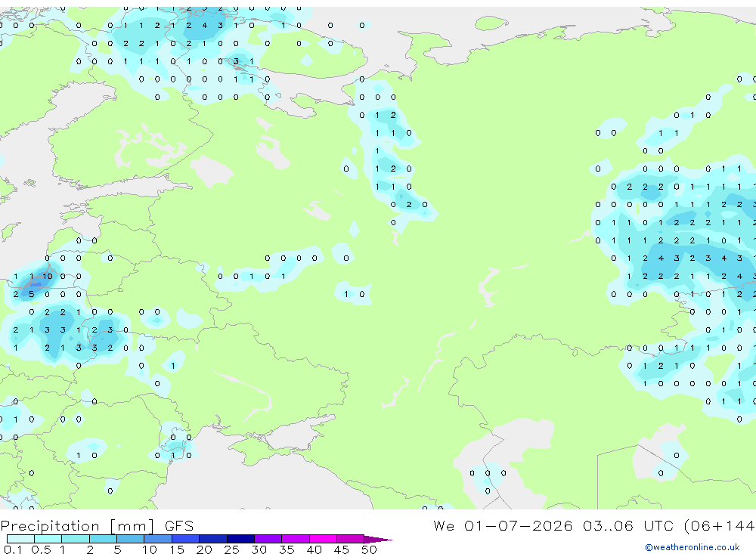This screenshot has width=756, height=554.
Task: Pick the 10–15 mm legend color swatch
Action: click(x=158, y=539)
